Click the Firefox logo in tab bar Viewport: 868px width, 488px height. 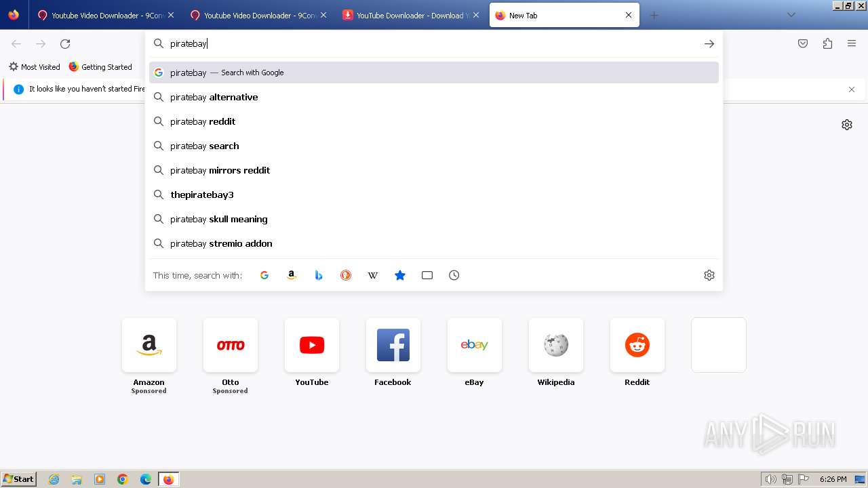coord(14,15)
